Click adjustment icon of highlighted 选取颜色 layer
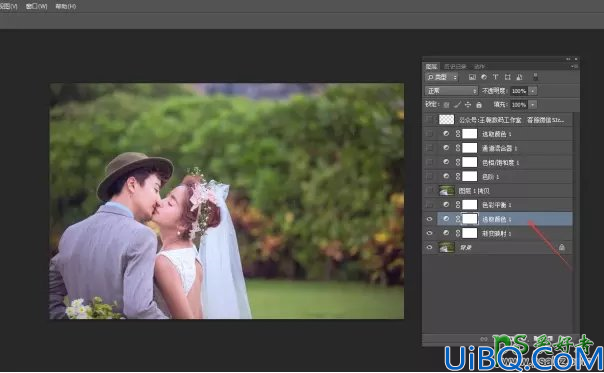The width and height of the screenshot is (604, 373). 446,219
